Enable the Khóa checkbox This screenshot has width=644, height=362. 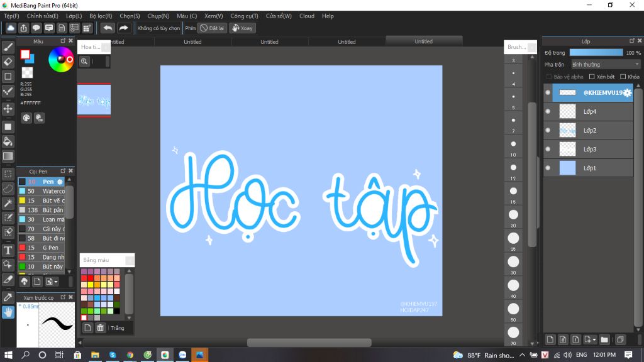tap(623, 77)
